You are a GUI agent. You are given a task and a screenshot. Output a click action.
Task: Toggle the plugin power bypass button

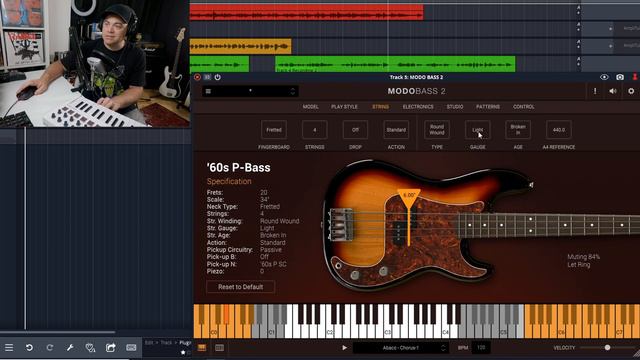point(218,77)
